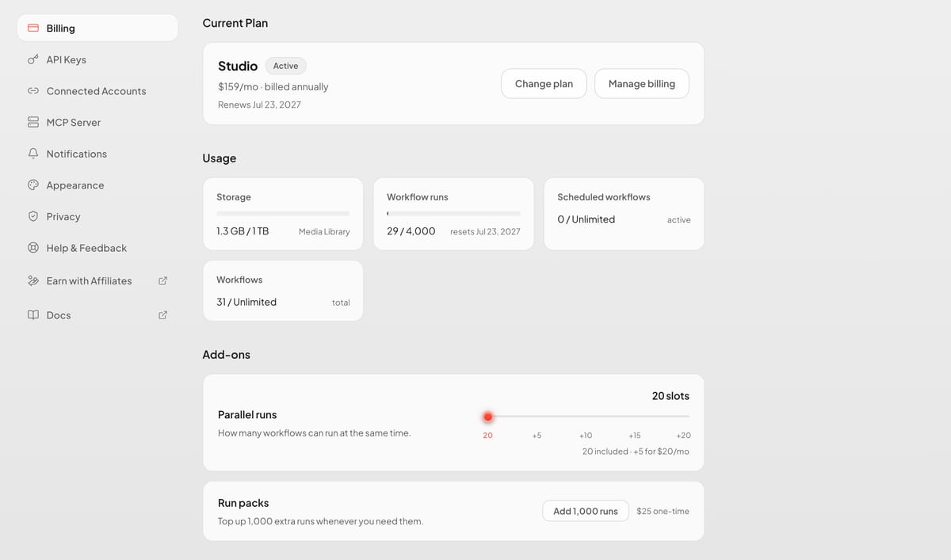Open Earn with Affiliates link
The height and width of the screenshot is (560, 951).
coord(97,280)
